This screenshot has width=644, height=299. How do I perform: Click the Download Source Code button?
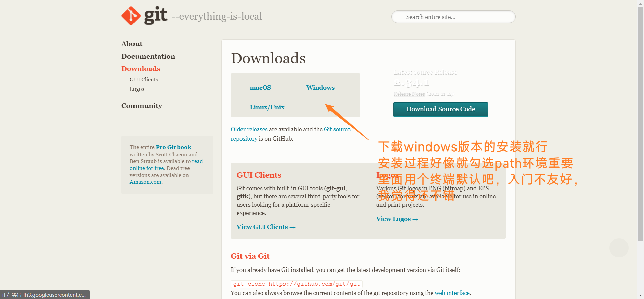[x=440, y=109]
